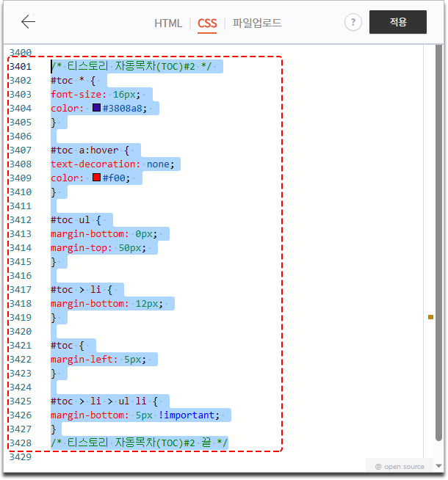448x480 pixels.
Task: Click the '#toc ul {' selector
Action: click(76, 220)
